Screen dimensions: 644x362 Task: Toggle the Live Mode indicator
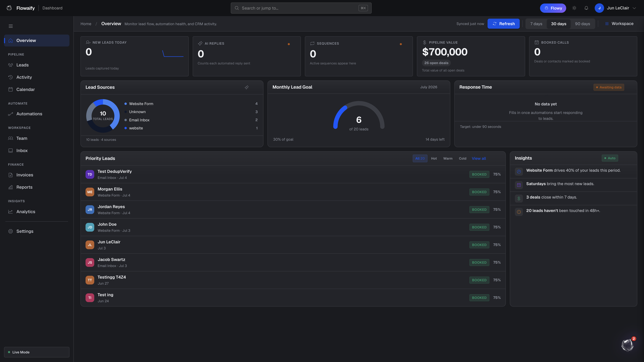tap(37, 352)
